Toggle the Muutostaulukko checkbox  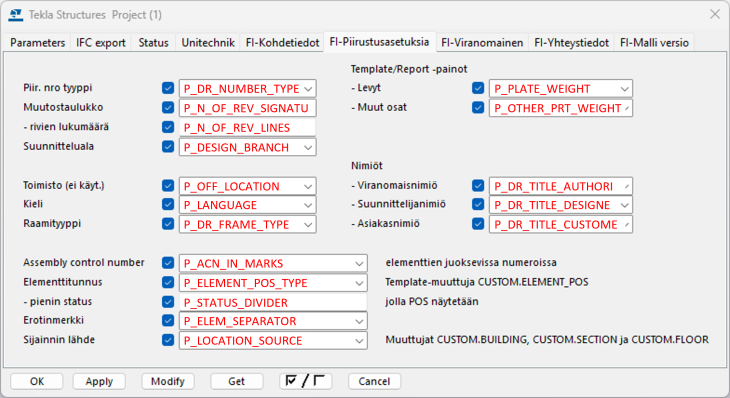pyautogui.click(x=168, y=108)
